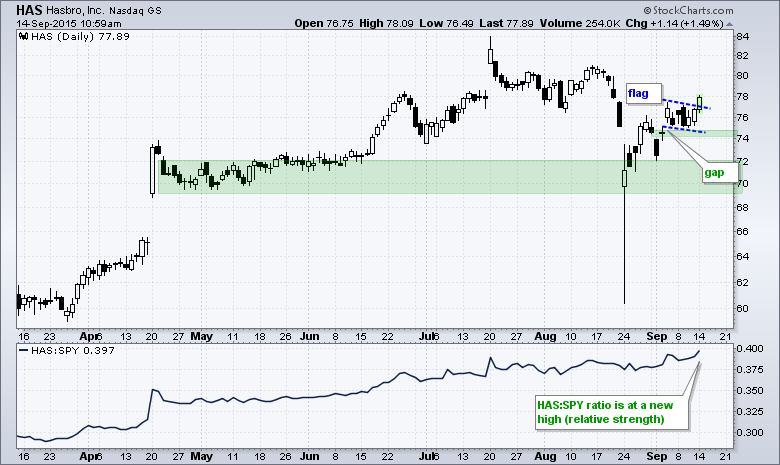Click the Nasdaq GS exchange label
Screen dimensions: 780x465
click(x=135, y=10)
